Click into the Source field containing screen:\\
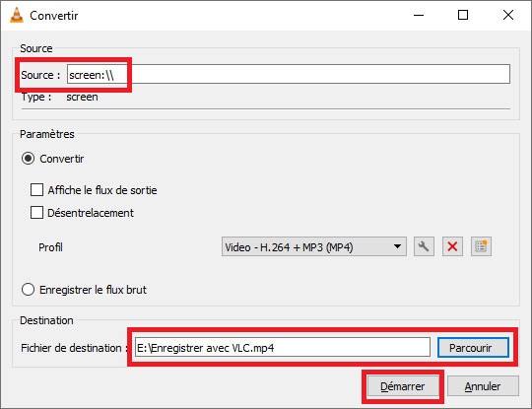Image resolution: width=532 pixels, height=409 pixels. pos(289,74)
